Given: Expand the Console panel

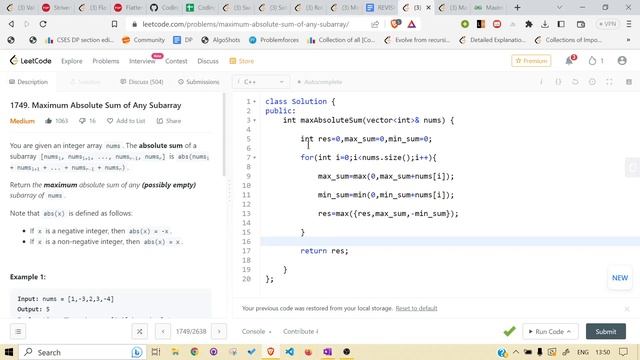Looking at the screenshot, I should point(256,331).
